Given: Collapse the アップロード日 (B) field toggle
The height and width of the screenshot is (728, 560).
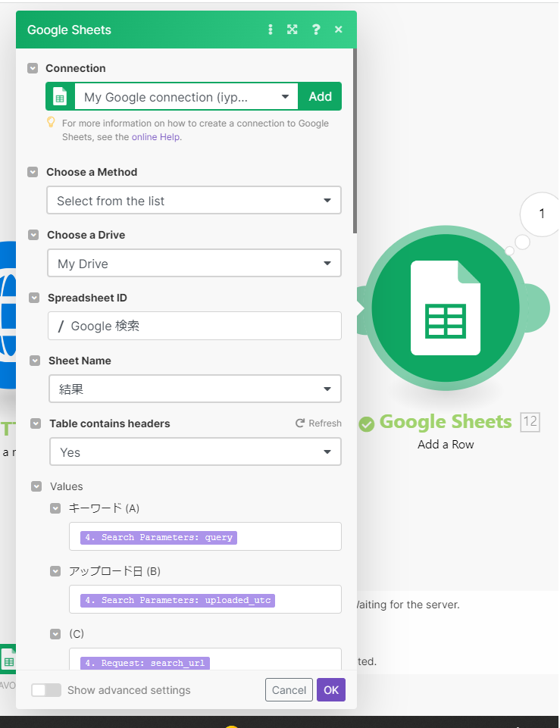Looking at the screenshot, I should coord(55,571).
